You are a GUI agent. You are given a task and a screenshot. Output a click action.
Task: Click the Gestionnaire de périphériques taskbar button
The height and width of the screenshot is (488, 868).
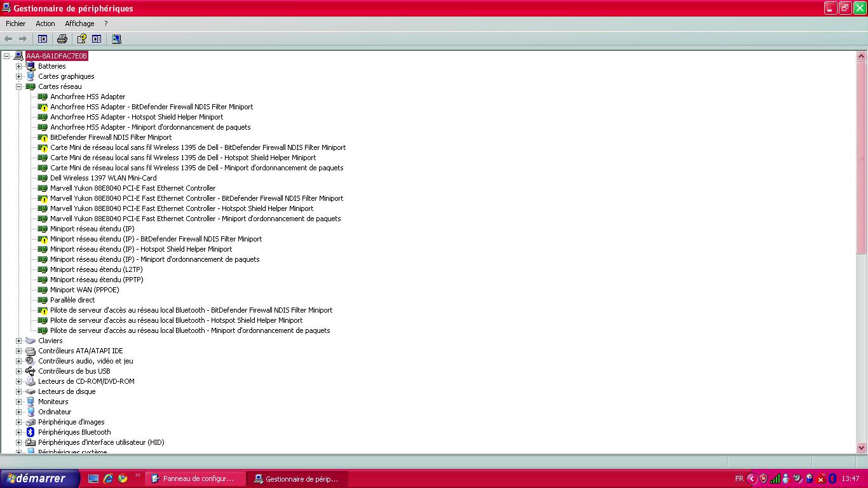[x=297, y=478]
